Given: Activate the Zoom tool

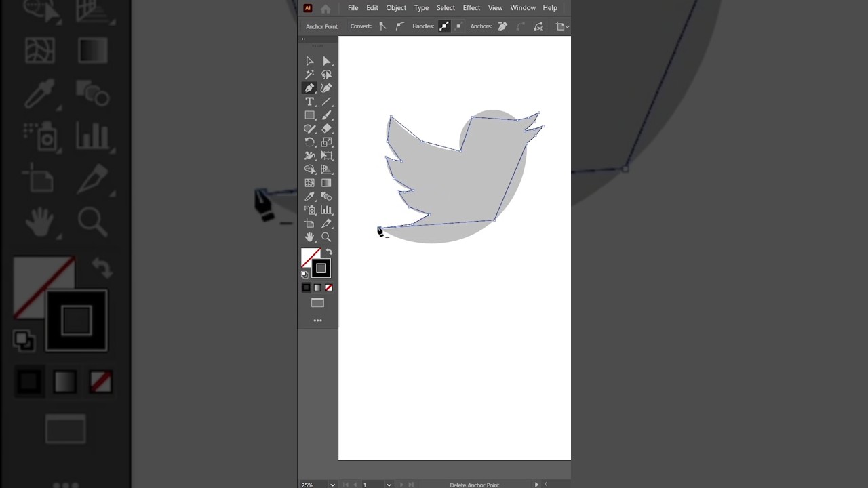Looking at the screenshot, I should tap(326, 237).
